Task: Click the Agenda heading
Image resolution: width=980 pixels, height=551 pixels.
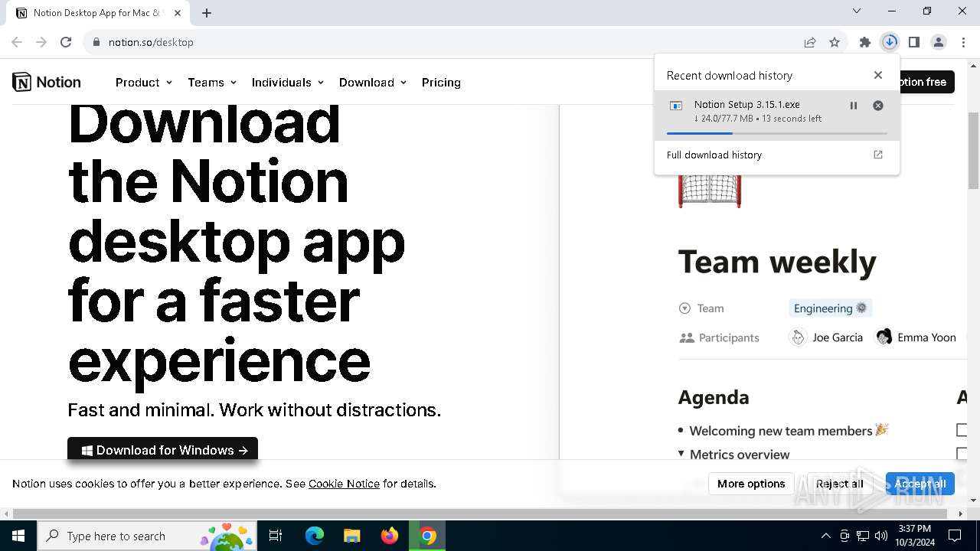Action: [714, 397]
